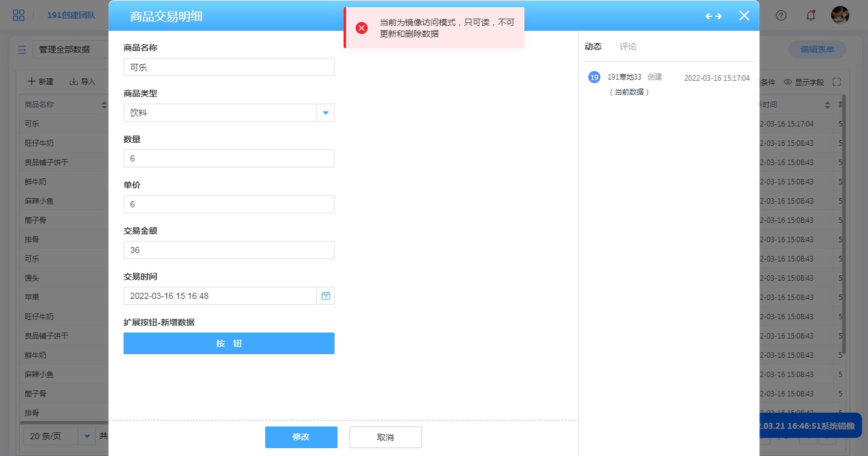Switch to the 评论 tab
868x456 pixels.
pyautogui.click(x=627, y=46)
